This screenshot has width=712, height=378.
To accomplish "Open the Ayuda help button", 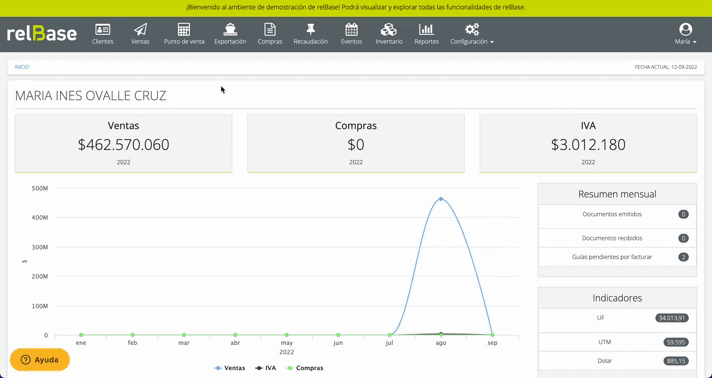I will (40, 360).
